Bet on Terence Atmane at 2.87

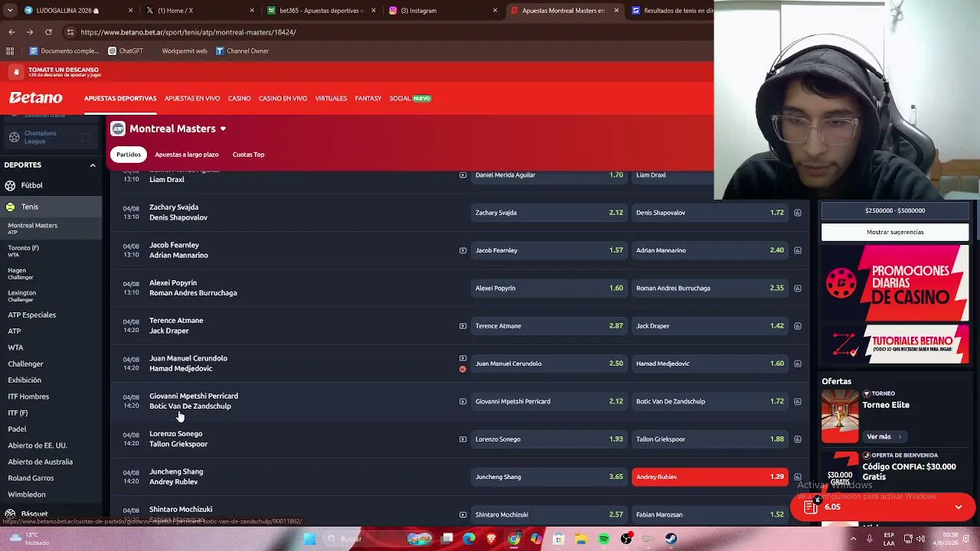pyautogui.click(x=549, y=326)
